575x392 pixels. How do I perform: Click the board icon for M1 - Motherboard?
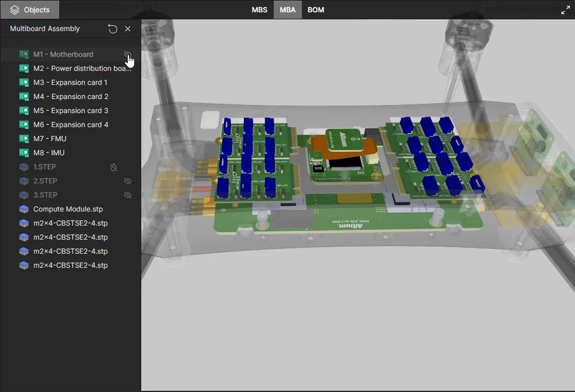click(24, 54)
